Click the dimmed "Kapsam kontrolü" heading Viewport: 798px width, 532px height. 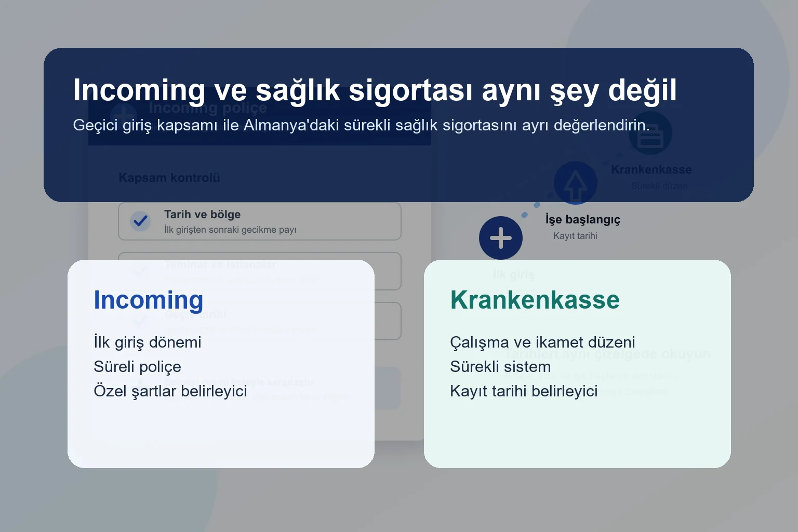point(169,178)
